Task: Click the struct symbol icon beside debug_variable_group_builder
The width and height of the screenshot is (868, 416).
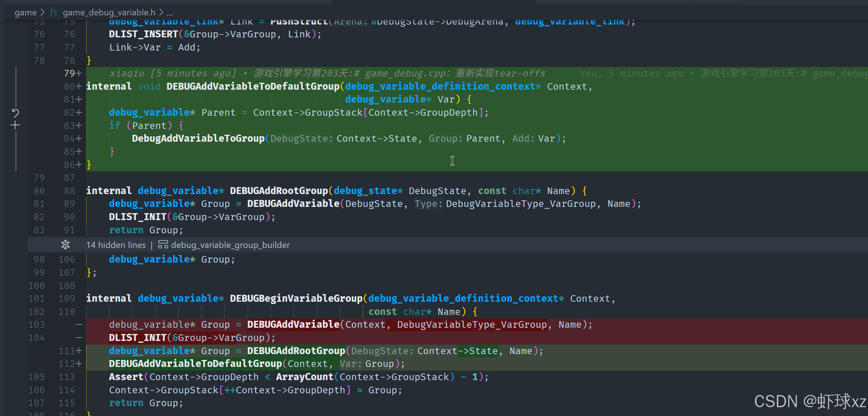Action: click(163, 245)
